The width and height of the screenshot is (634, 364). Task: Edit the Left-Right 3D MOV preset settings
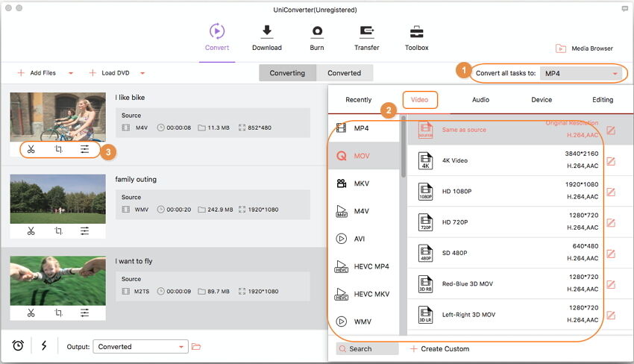[x=611, y=315]
